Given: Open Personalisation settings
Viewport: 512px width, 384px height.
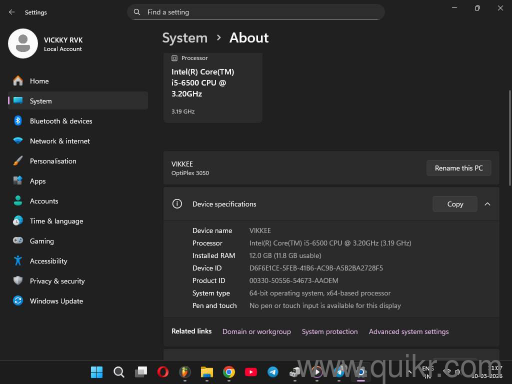Looking at the screenshot, I should (x=78, y=161).
